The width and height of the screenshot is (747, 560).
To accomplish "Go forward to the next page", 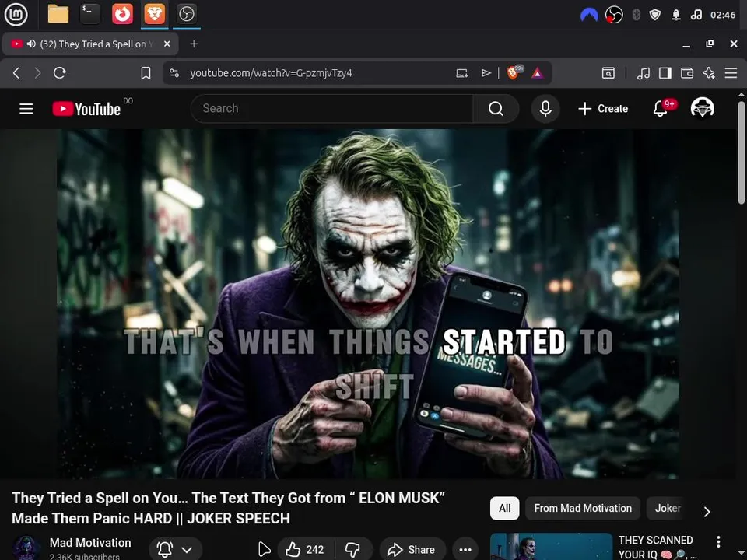I will coord(37,73).
